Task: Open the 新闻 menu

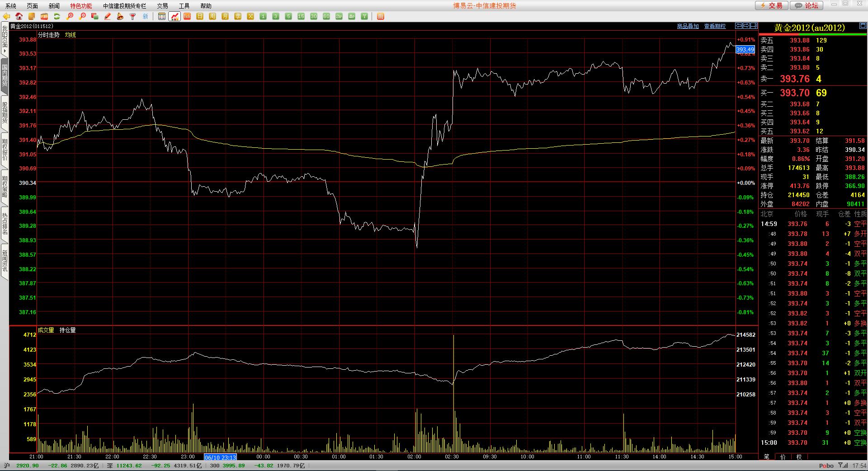Action: tap(54, 6)
